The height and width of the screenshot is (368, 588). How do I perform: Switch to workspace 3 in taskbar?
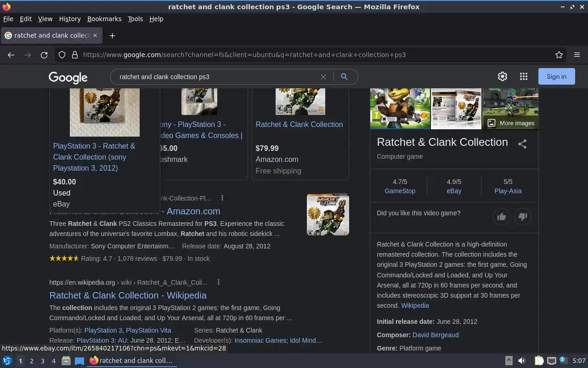pos(42,361)
